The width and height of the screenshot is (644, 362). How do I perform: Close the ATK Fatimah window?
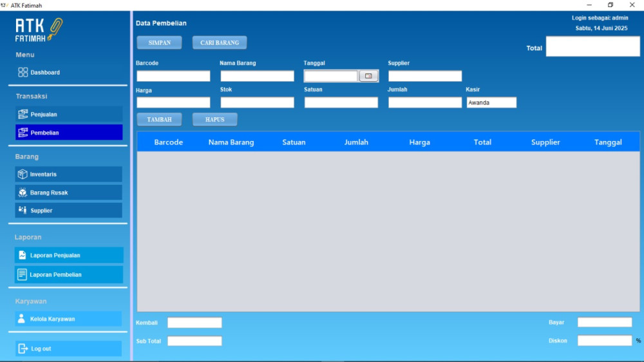tap(632, 5)
